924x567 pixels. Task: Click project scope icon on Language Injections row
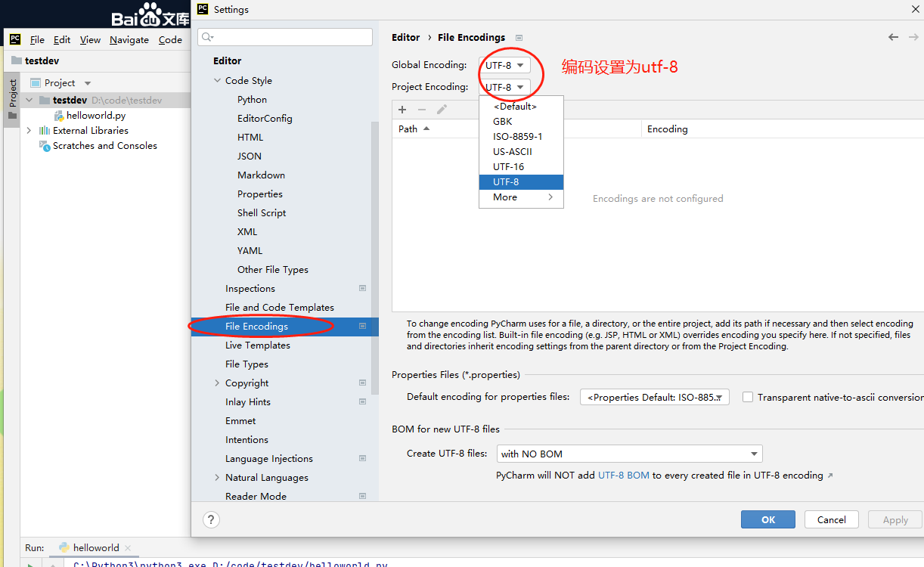[x=363, y=458]
